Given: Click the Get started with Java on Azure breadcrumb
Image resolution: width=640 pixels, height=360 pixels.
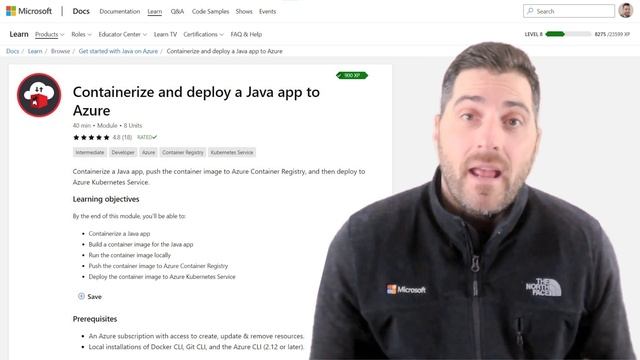Looking at the screenshot, I should pyautogui.click(x=118, y=51).
